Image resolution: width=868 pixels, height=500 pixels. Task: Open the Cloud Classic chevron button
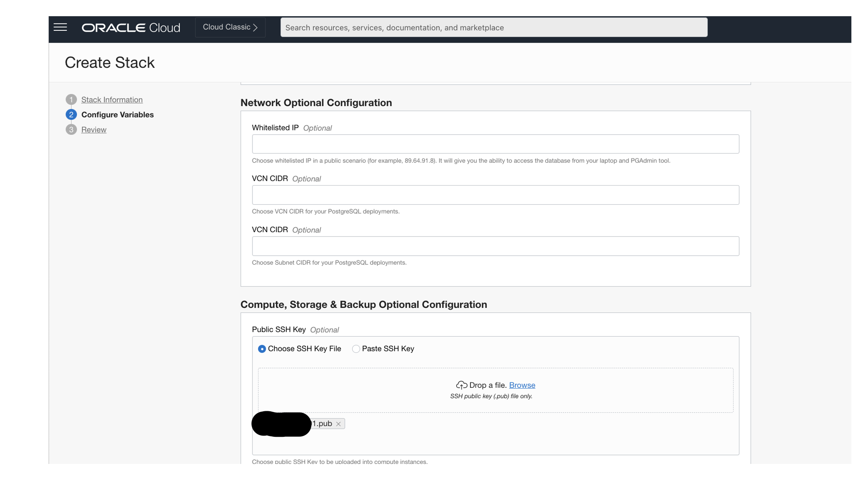tap(230, 27)
